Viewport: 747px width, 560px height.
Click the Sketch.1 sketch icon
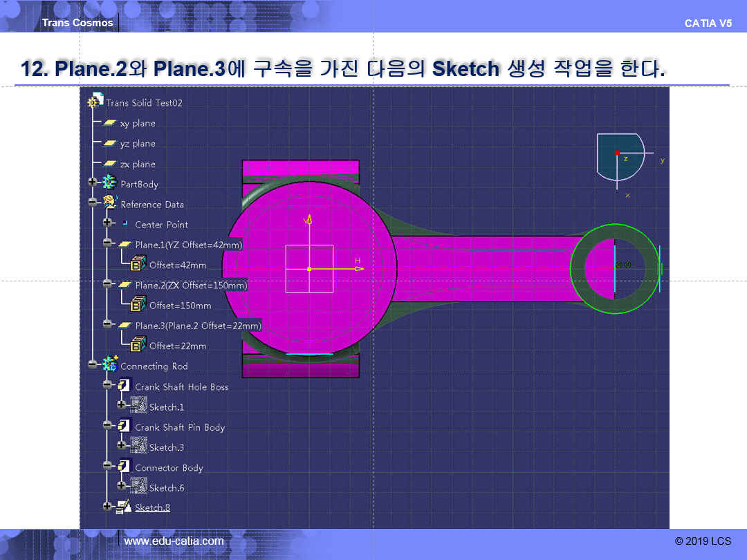[138, 404]
